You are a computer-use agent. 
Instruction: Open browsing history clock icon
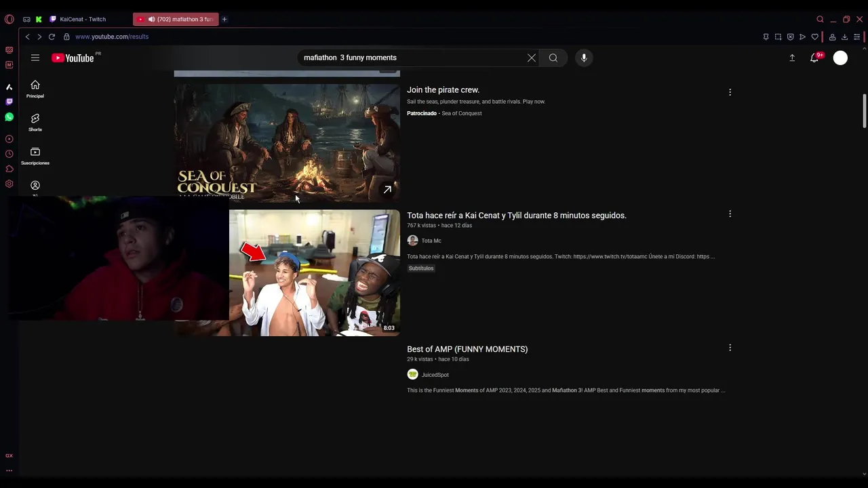(9, 154)
